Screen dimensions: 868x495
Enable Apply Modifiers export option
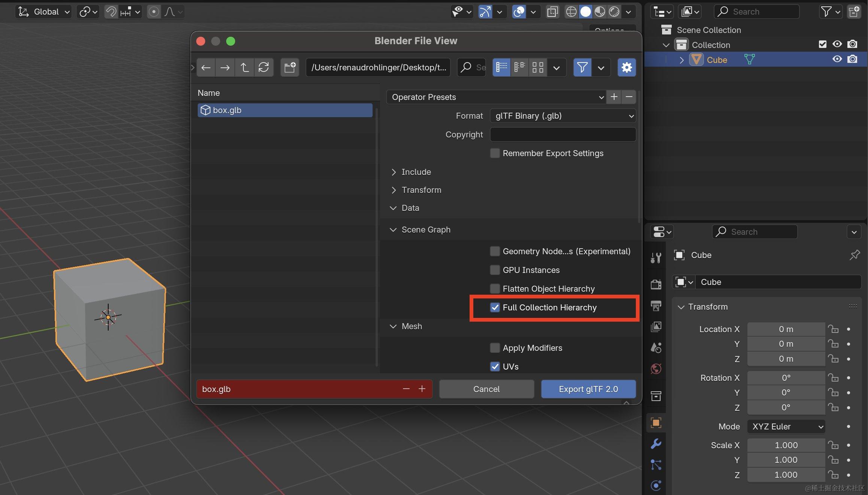495,348
